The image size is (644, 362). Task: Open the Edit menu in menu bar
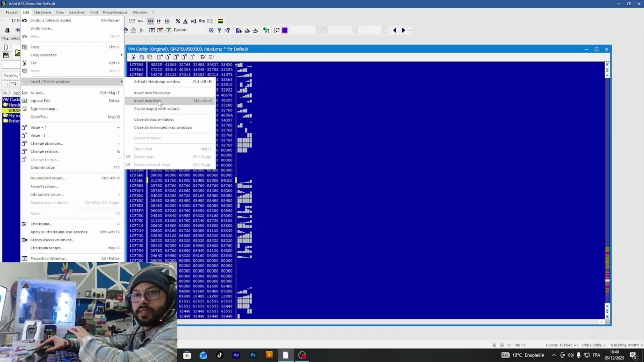pos(26,12)
